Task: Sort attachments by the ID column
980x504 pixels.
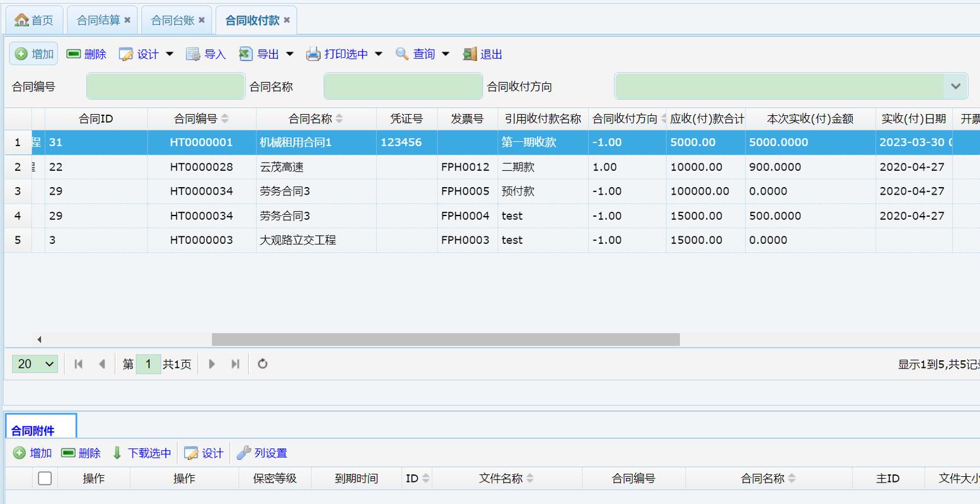Action: click(417, 478)
